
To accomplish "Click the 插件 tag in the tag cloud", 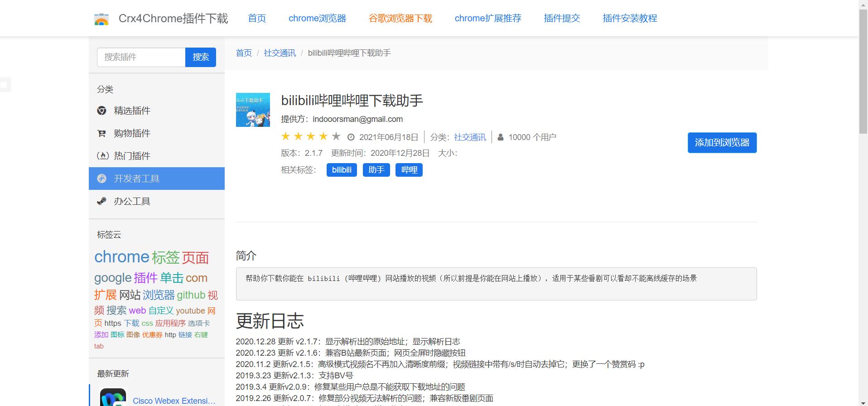I will [x=145, y=278].
